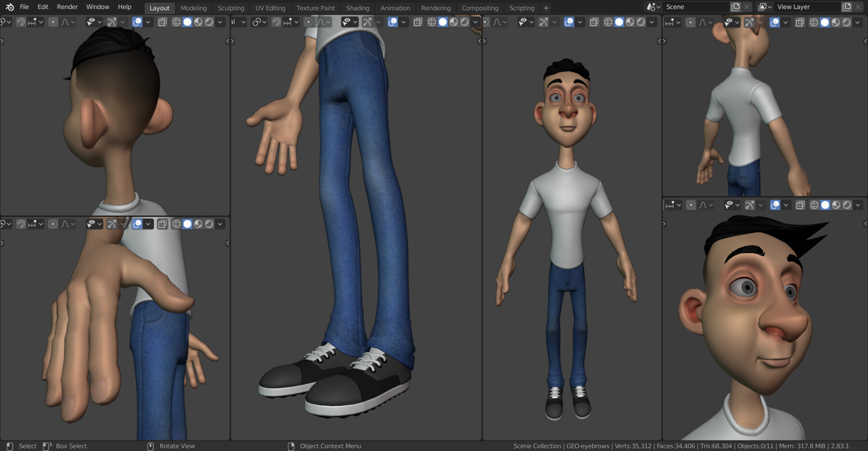The image size is (868, 451).
Task: Toggle overlays in the back-torso viewport
Action: click(x=775, y=23)
